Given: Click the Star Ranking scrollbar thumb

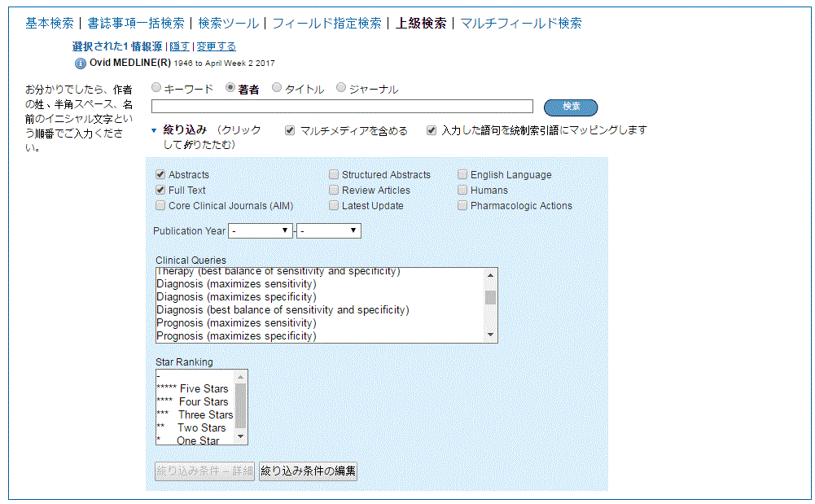Looking at the screenshot, I should pos(241,405).
